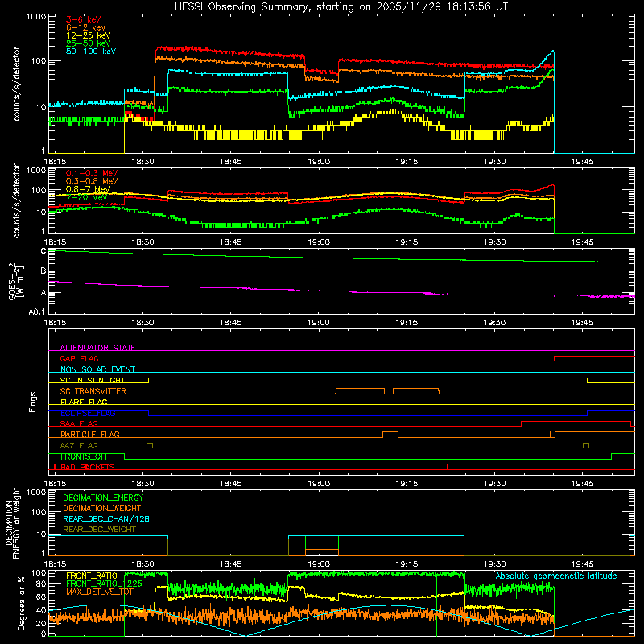Click the 0.1-0.3 MeV legend label
The height and width of the screenshot is (644, 644).
[92, 173]
